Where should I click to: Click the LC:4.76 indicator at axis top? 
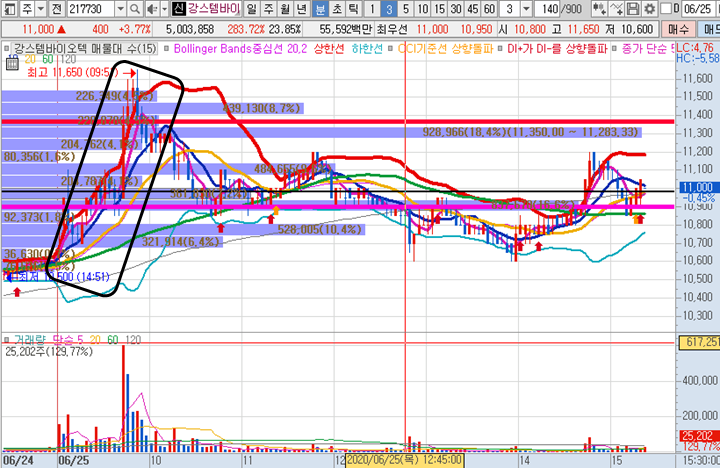point(696,48)
